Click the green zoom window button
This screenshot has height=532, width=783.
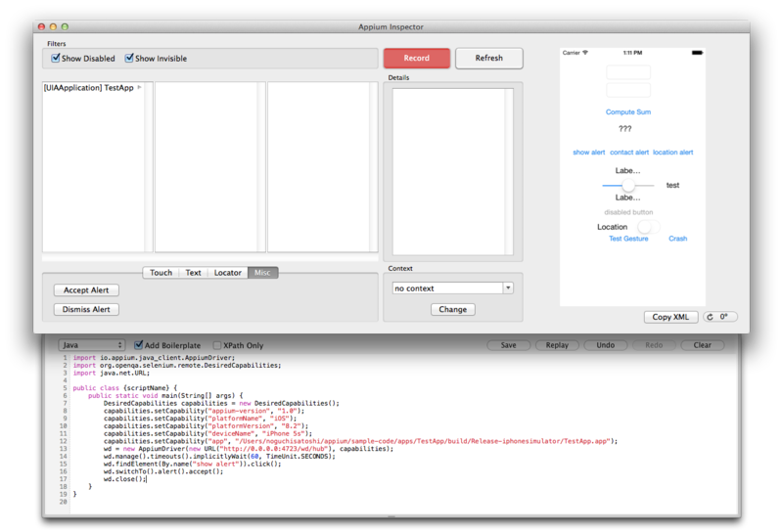(65, 27)
